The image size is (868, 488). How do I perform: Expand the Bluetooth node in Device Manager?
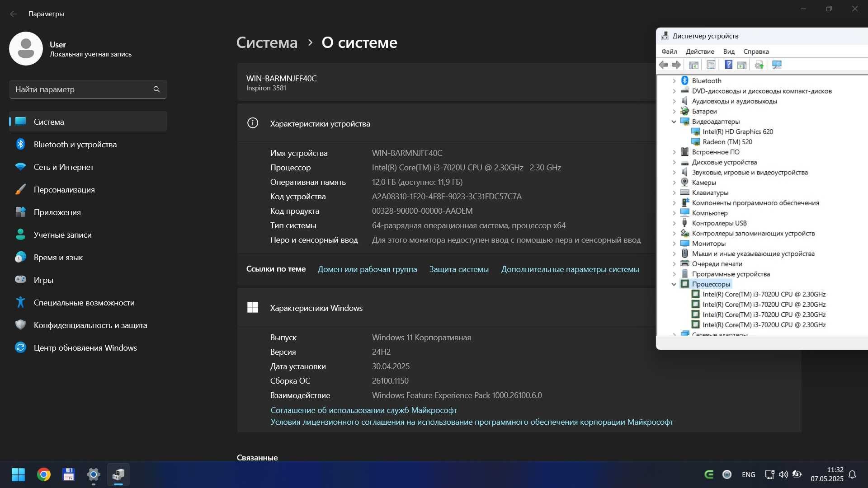674,81
